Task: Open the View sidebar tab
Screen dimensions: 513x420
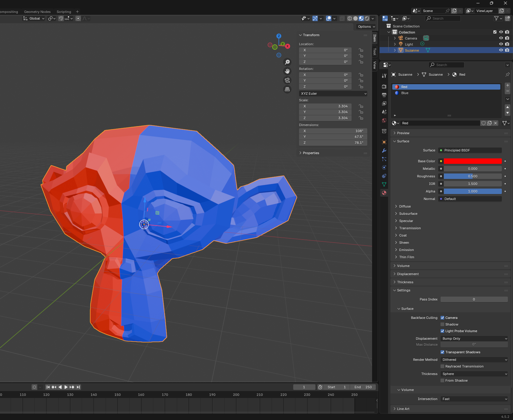Action: (374, 65)
